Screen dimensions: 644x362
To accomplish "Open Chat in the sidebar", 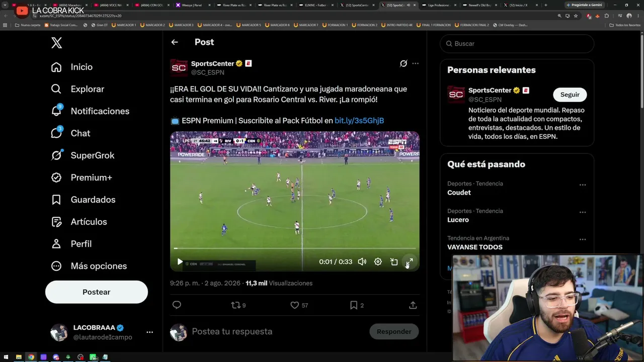I will 70,133.
